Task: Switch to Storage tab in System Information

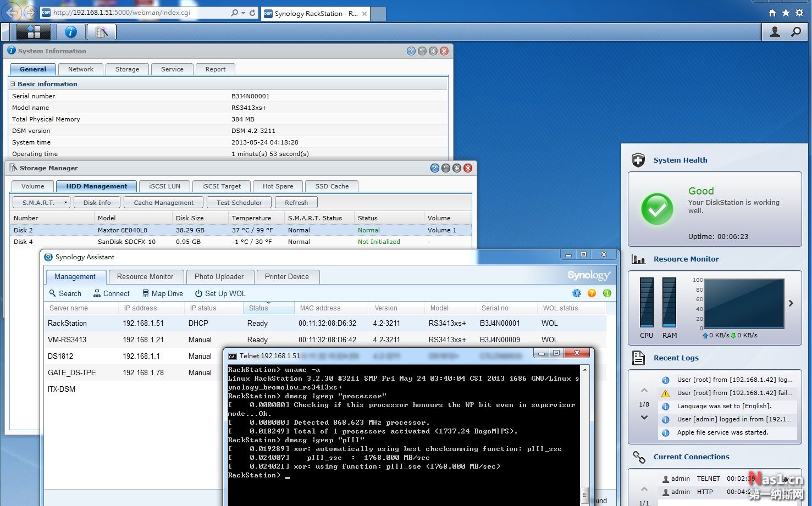Action: (127, 69)
